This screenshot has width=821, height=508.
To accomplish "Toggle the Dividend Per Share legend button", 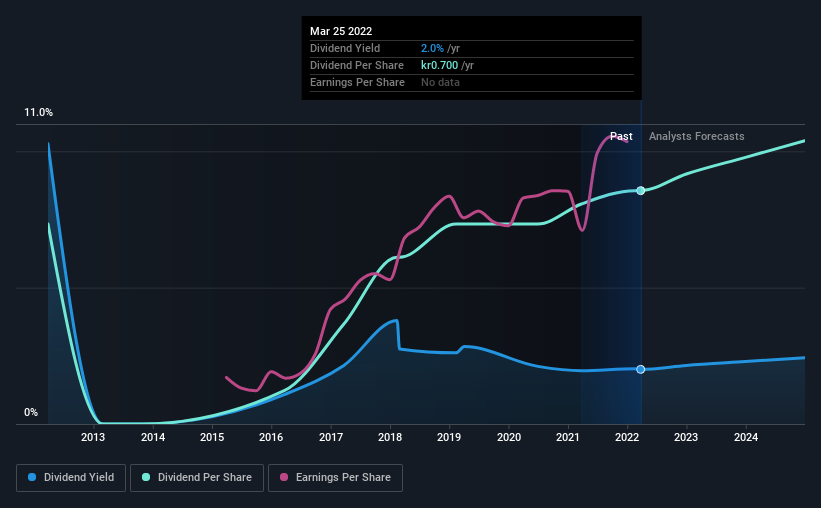I will [197, 478].
